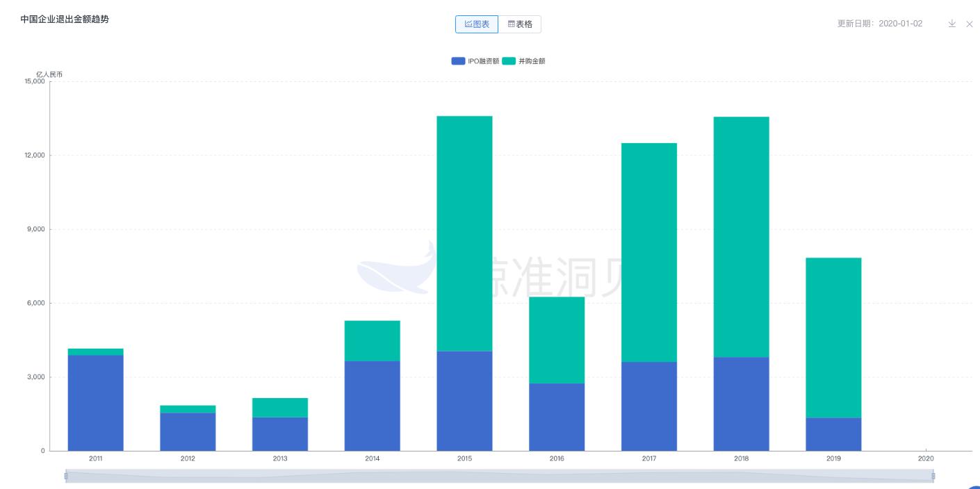Click the 2012 blue IPO bar segment

(x=188, y=432)
